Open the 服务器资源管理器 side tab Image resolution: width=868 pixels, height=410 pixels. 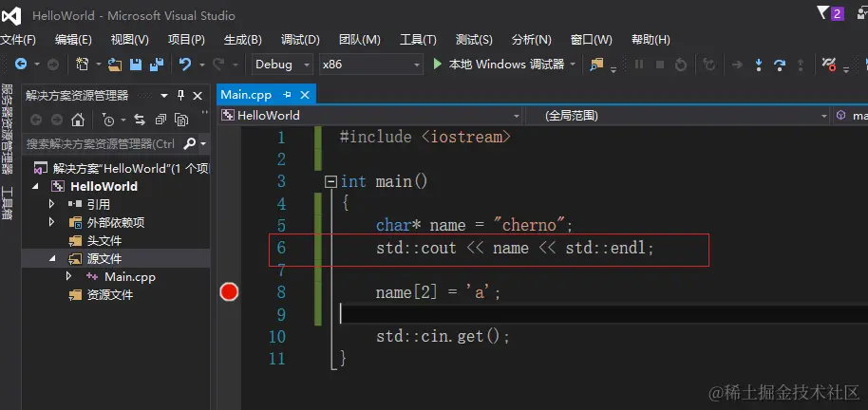pos(8,128)
